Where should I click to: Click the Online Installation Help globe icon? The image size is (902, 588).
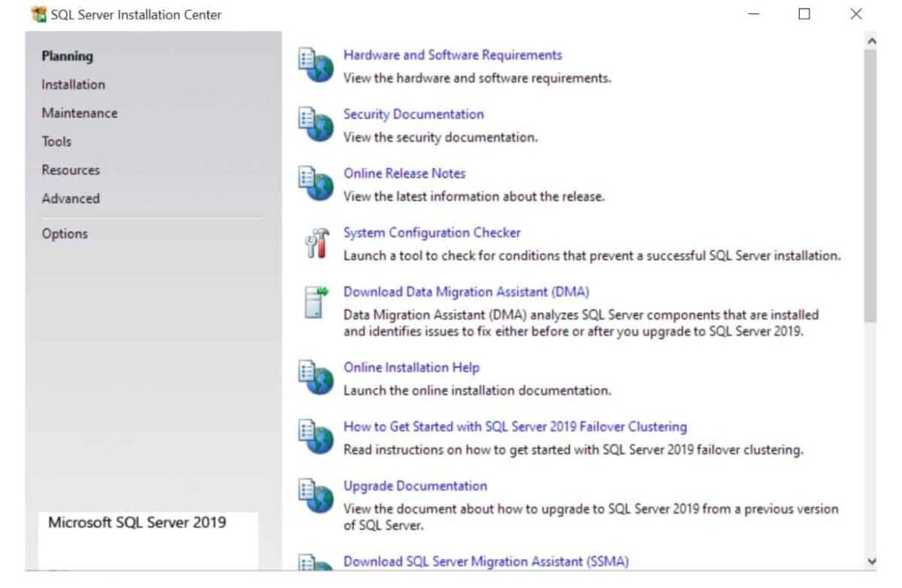pyautogui.click(x=316, y=378)
